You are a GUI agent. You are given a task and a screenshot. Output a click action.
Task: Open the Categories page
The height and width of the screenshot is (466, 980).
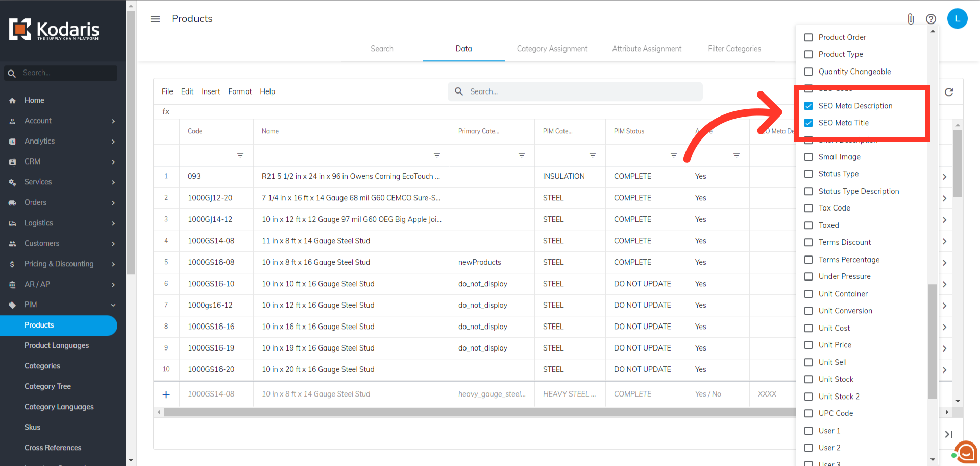tap(42, 366)
